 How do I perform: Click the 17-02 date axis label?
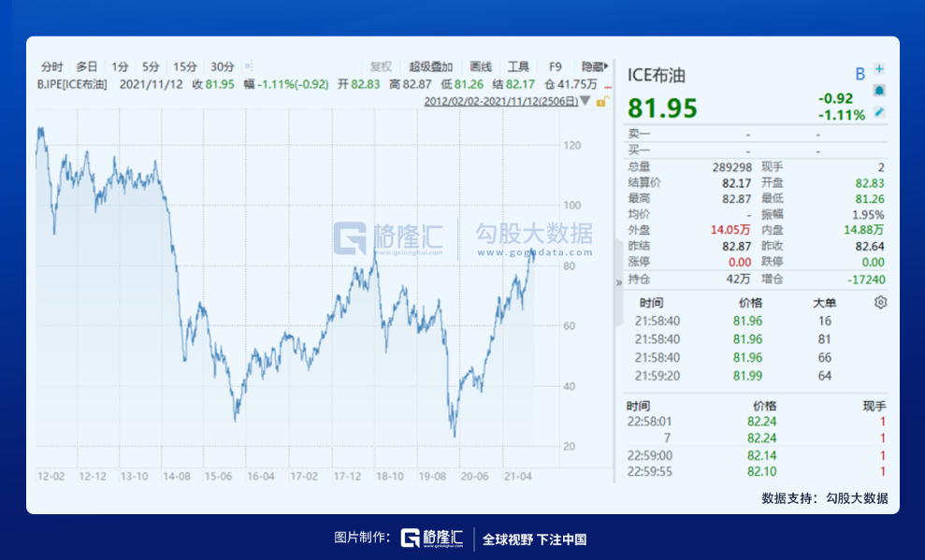point(304,476)
